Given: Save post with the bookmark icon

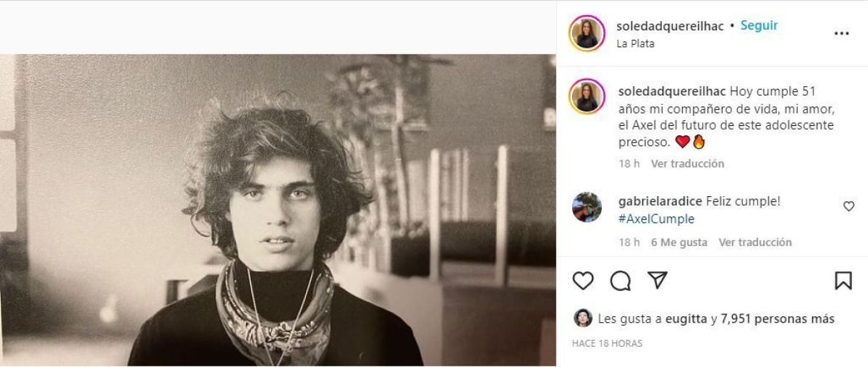Looking at the screenshot, I should 843,281.
